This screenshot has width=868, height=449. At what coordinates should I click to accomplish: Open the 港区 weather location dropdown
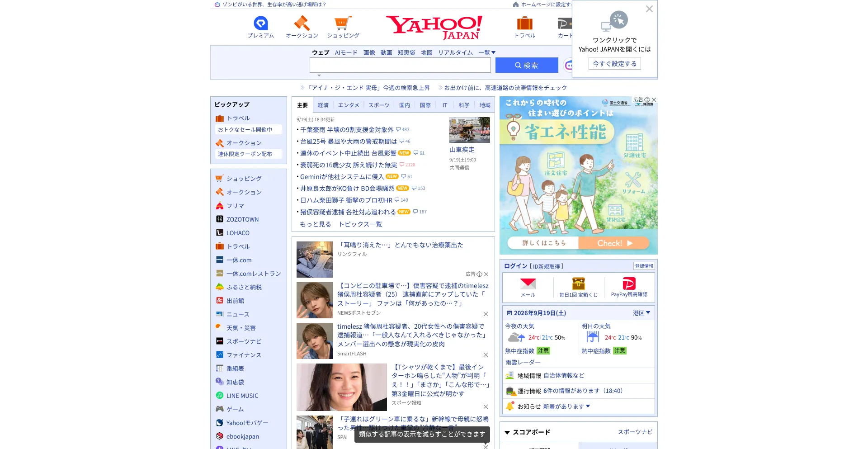pyautogui.click(x=642, y=313)
